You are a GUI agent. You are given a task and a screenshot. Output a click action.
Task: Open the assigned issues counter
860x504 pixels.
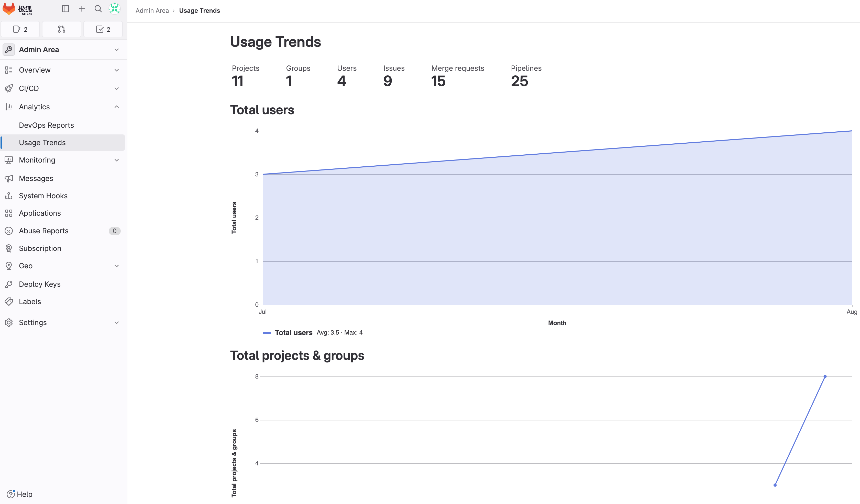click(x=20, y=29)
